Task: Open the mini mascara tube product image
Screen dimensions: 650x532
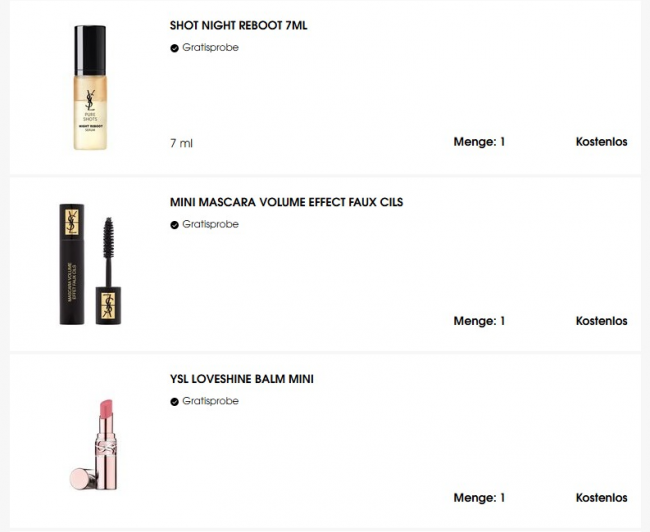Action: 90,264
